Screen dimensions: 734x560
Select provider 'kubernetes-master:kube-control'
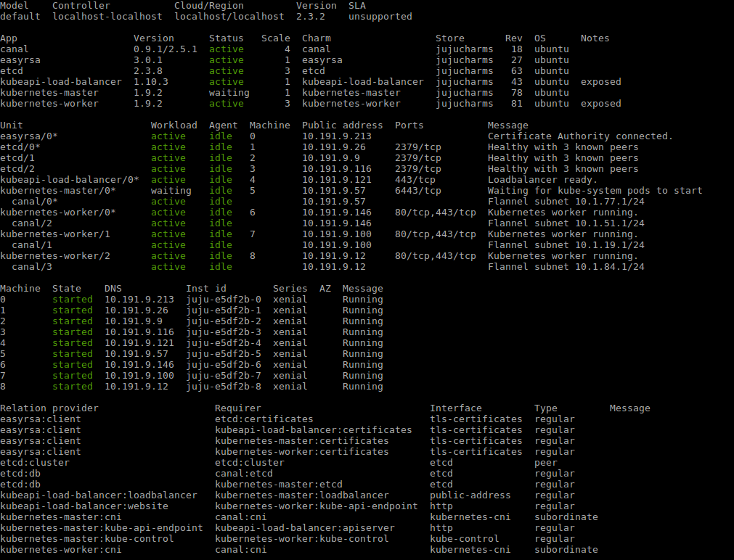point(87,538)
